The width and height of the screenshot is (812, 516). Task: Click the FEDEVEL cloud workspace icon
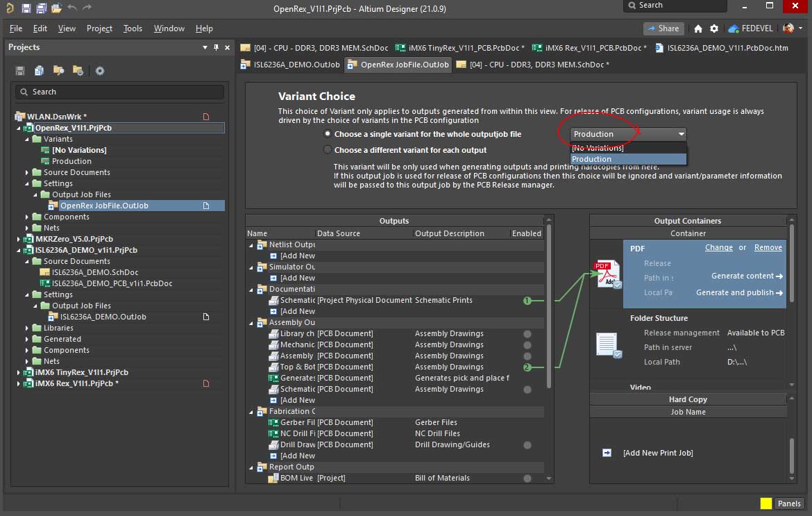coord(734,28)
